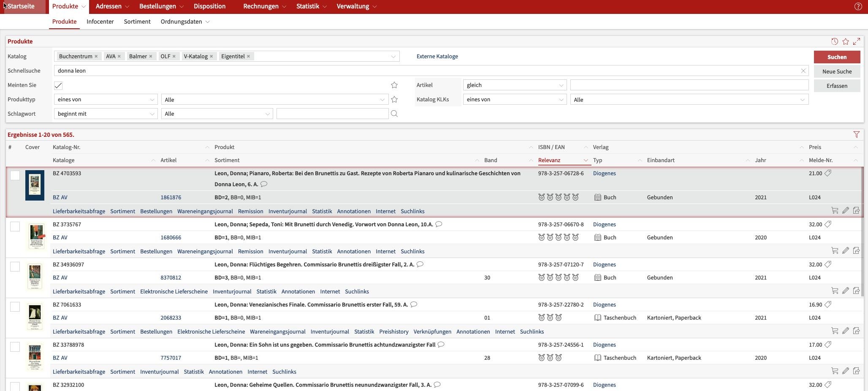Click star icon next to Meinten Sie
Viewport: 868px width, 391px height.
pyautogui.click(x=394, y=85)
